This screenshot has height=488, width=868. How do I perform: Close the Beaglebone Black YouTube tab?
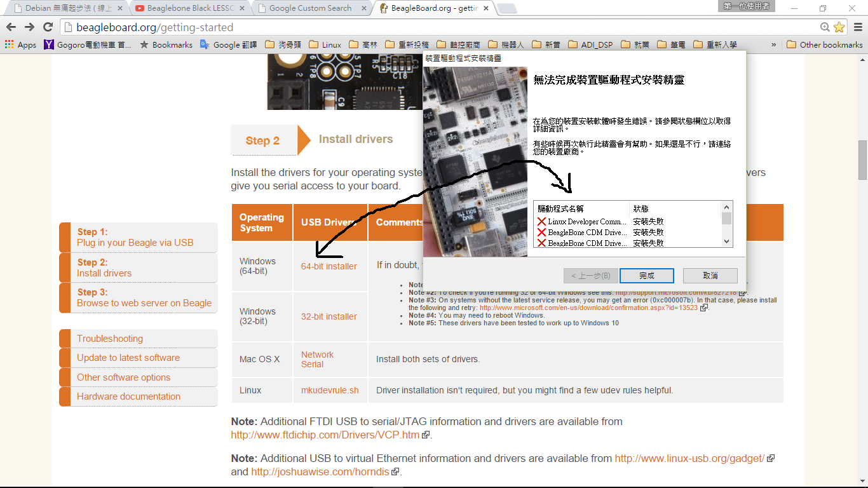[241, 8]
